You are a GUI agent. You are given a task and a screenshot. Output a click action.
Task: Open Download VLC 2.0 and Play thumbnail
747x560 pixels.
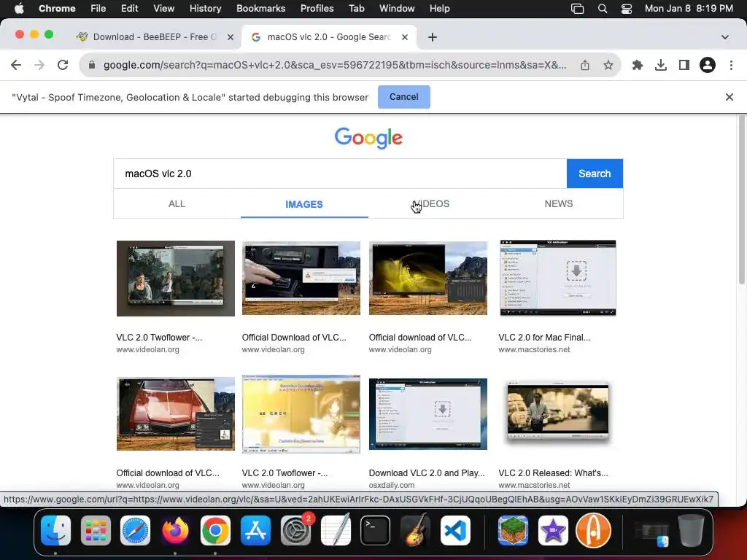coord(427,414)
